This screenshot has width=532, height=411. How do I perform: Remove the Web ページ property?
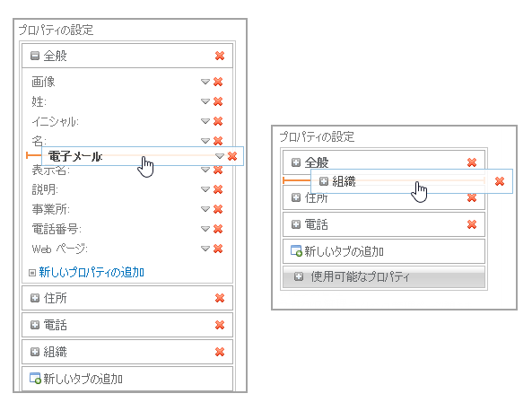pyautogui.click(x=218, y=249)
